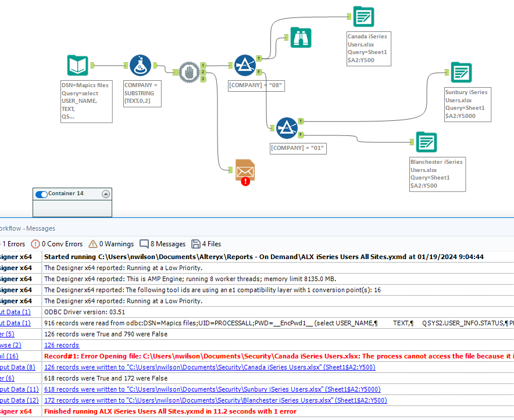Open the Formula tool with SUBSTRING expression
The height and width of the screenshot is (420, 514).
(x=139, y=65)
